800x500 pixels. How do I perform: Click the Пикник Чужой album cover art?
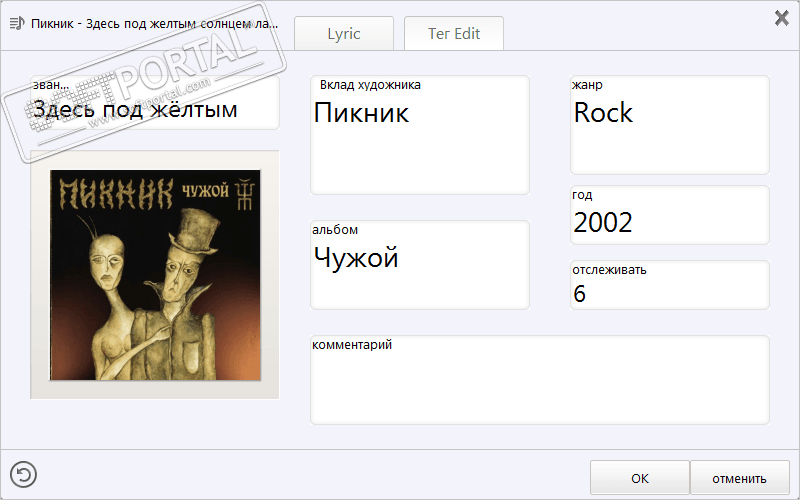pyautogui.click(x=155, y=275)
